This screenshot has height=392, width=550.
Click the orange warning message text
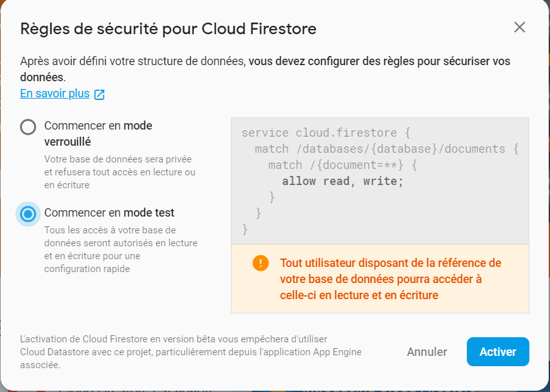390,279
